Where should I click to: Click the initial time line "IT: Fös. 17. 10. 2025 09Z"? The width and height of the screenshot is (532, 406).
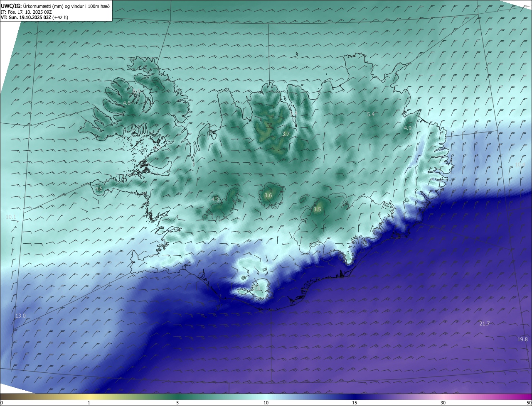pos(26,12)
